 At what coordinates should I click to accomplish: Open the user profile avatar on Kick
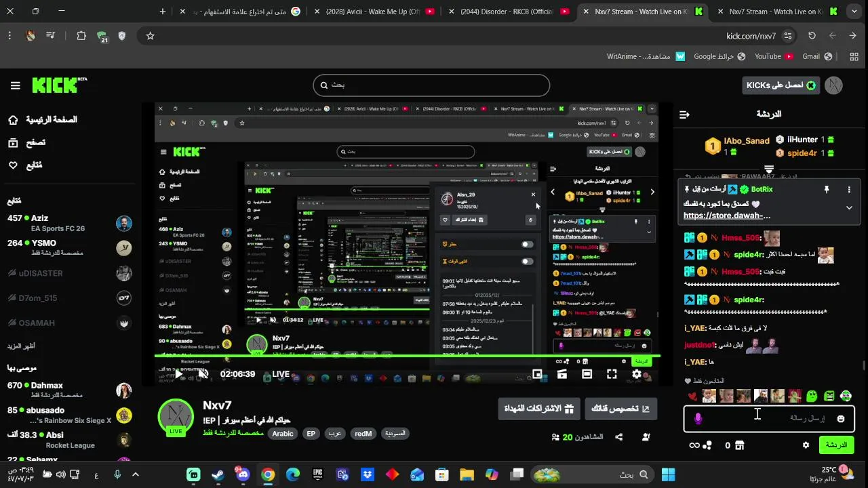point(833,85)
